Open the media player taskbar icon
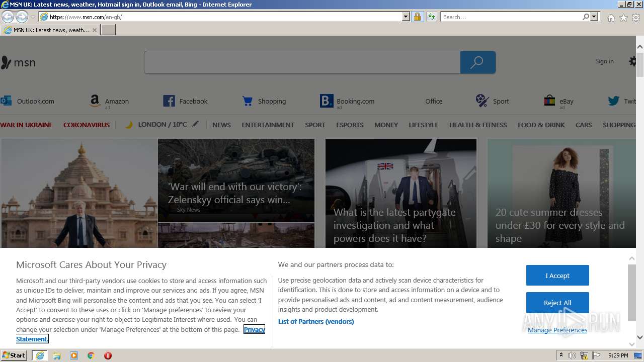The height and width of the screenshot is (362, 644). (74, 355)
